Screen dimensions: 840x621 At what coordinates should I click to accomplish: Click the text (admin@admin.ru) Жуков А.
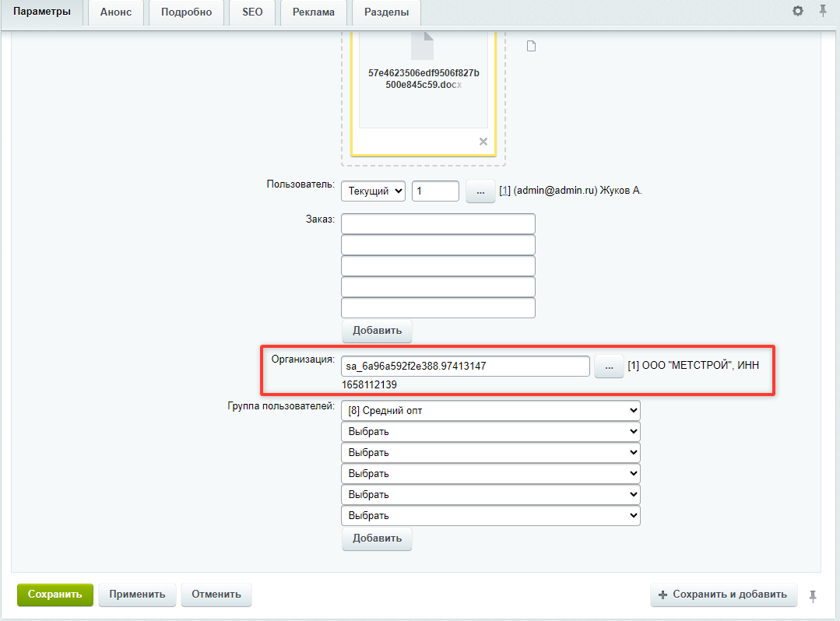[578, 191]
